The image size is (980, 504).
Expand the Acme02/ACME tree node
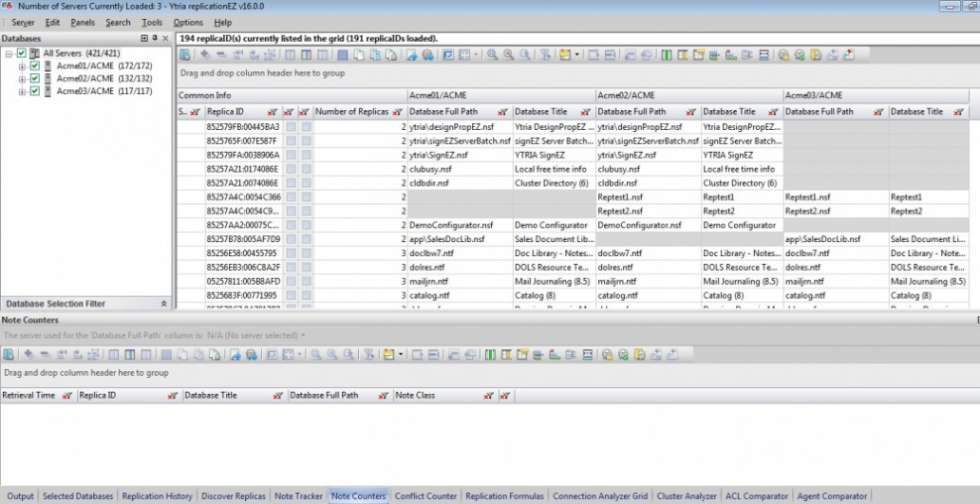click(22, 79)
